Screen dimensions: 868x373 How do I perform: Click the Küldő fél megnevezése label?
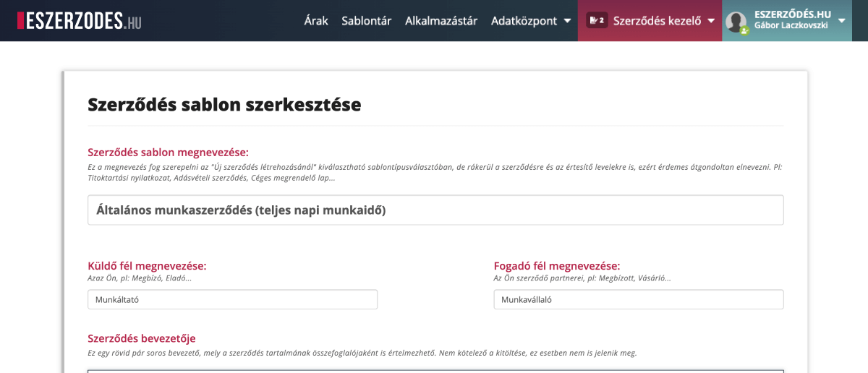[147, 266]
